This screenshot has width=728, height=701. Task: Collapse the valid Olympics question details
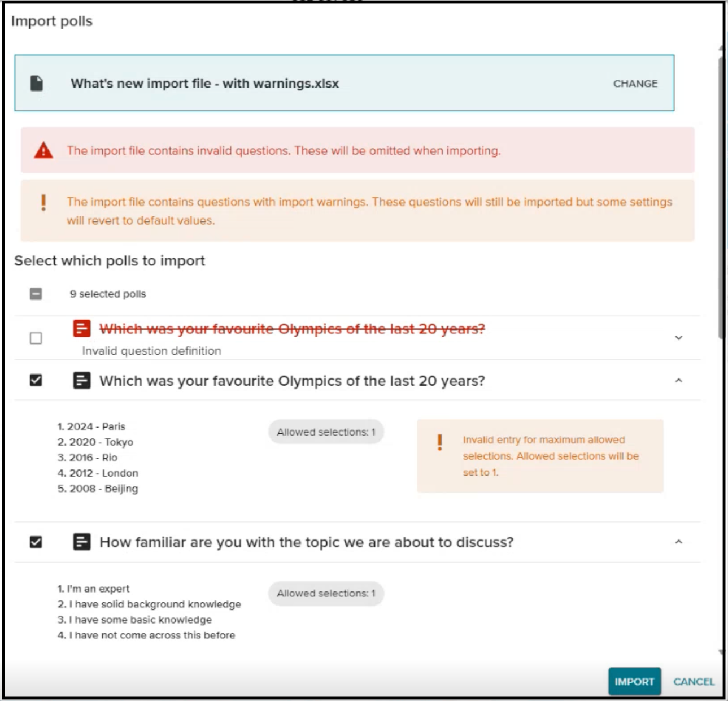click(679, 381)
